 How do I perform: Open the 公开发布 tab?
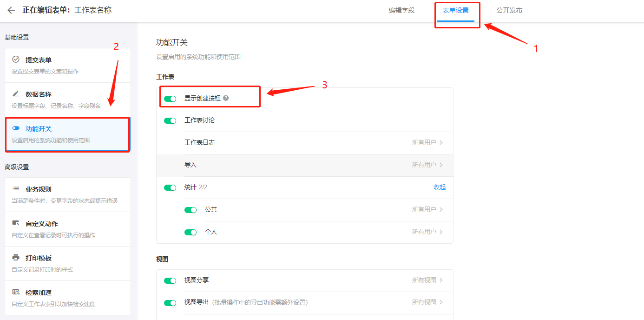click(x=509, y=10)
